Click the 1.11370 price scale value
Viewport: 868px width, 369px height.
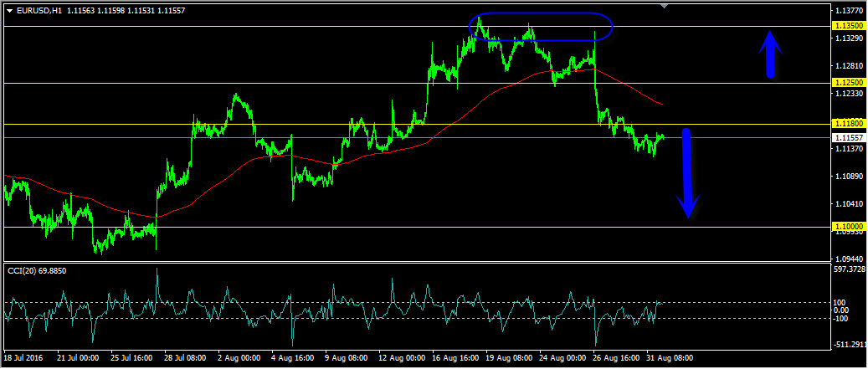coord(850,148)
